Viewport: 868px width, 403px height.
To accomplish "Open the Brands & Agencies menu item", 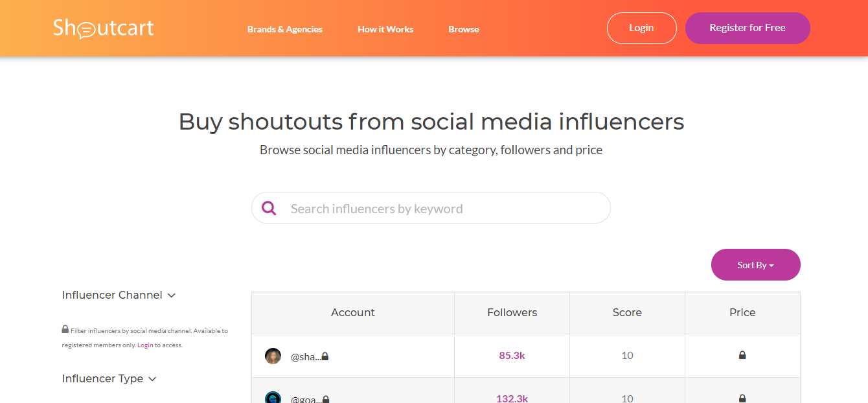I will 285,29.
